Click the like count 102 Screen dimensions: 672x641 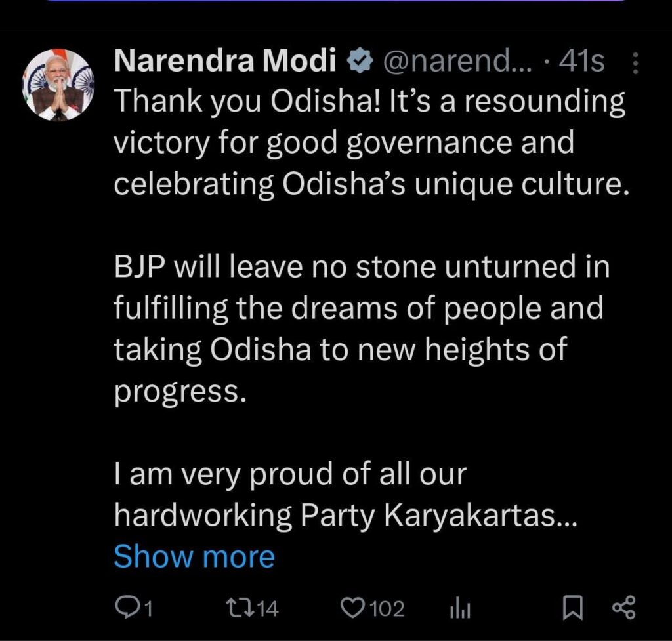click(387, 609)
